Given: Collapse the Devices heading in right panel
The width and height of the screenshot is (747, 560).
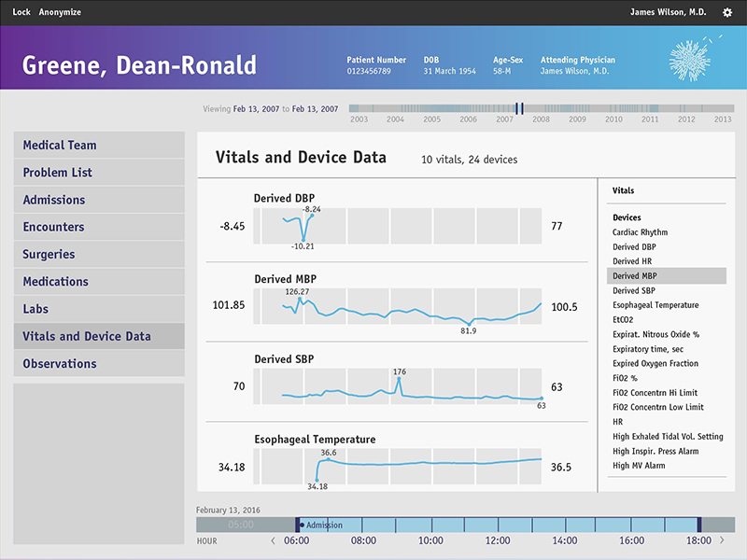Looking at the screenshot, I should pos(627,217).
